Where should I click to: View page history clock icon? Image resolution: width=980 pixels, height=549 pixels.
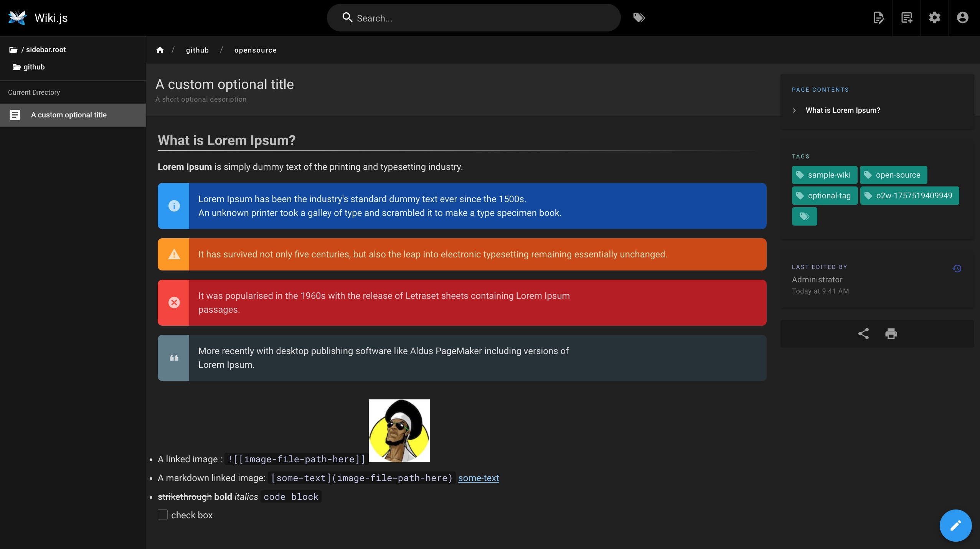(x=957, y=269)
